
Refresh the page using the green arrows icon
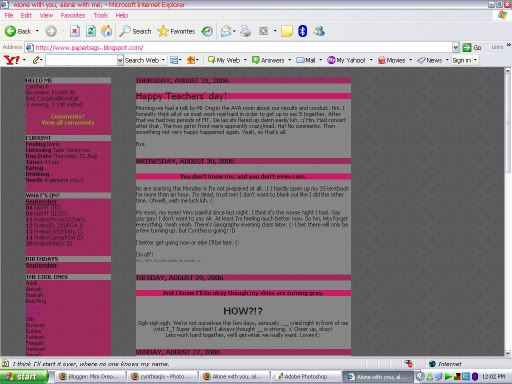[x=91, y=31]
